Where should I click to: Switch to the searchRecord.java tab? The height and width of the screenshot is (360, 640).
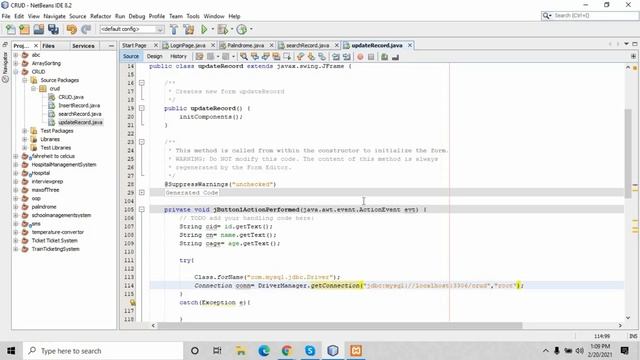pyautogui.click(x=307, y=45)
